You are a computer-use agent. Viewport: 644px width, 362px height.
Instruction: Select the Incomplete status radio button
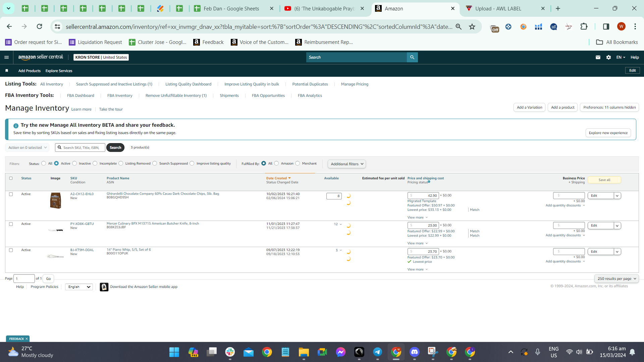pyautogui.click(x=95, y=164)
